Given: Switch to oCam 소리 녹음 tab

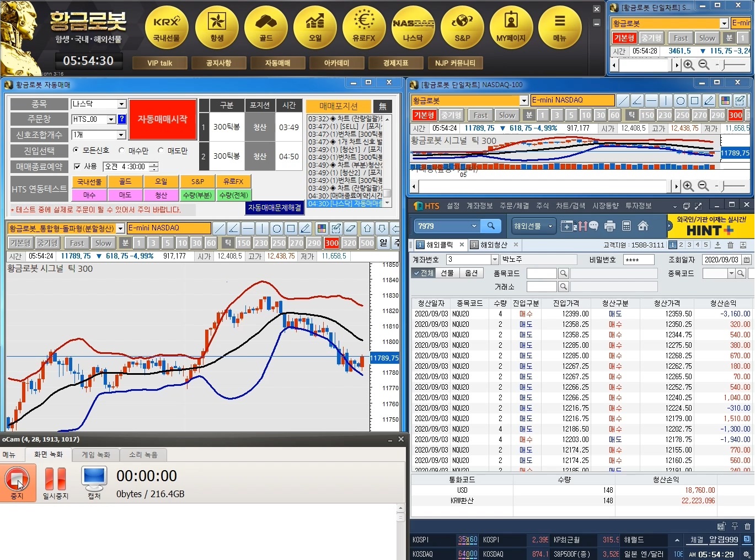Looking at the screenshot, I should coord(143,455).
